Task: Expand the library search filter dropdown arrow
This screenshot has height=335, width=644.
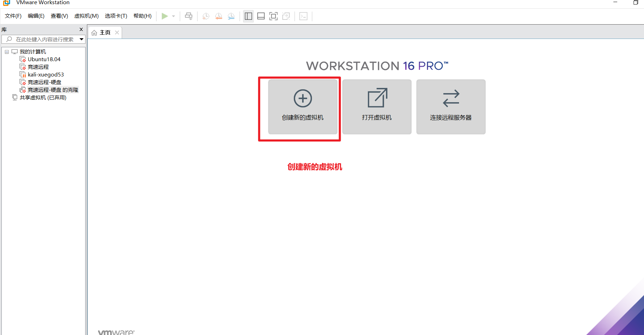Action: (x=82, y=39)
